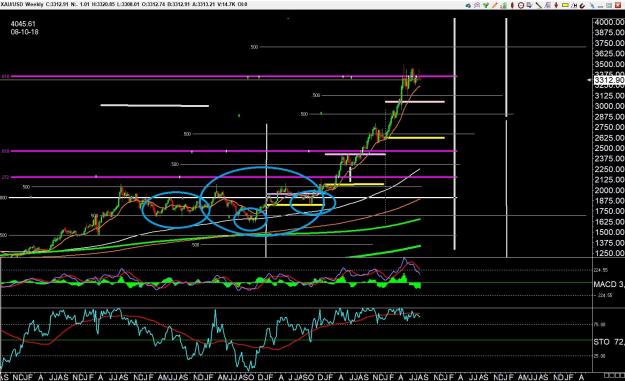This screenshot has height=381, width=625.
Task: Click the dark red oval toolbar icon
Action: click(x=512, y=5)
